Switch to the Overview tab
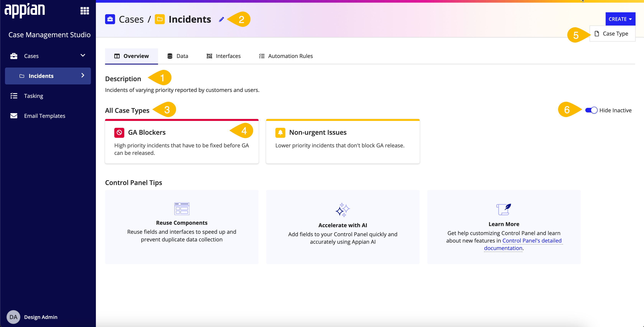This screenshot has height=327, width=644. click(x=132, y=56)
